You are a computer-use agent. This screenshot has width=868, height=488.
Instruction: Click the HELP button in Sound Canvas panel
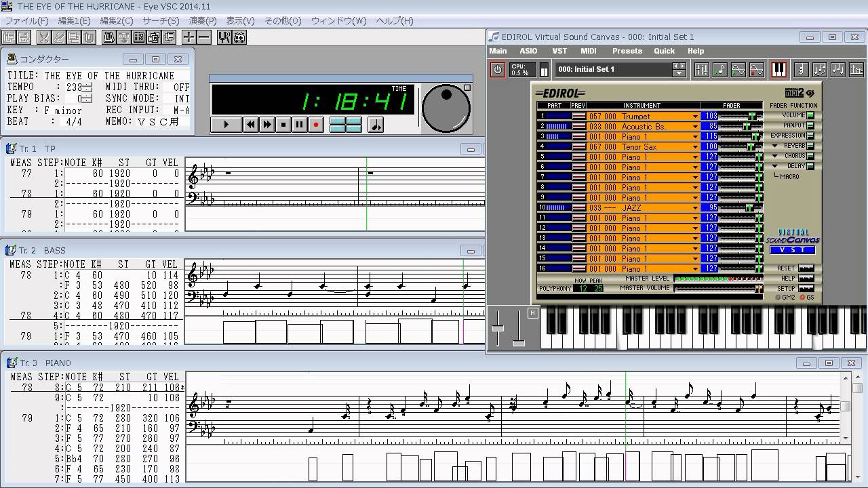click(x=806, y=279)
